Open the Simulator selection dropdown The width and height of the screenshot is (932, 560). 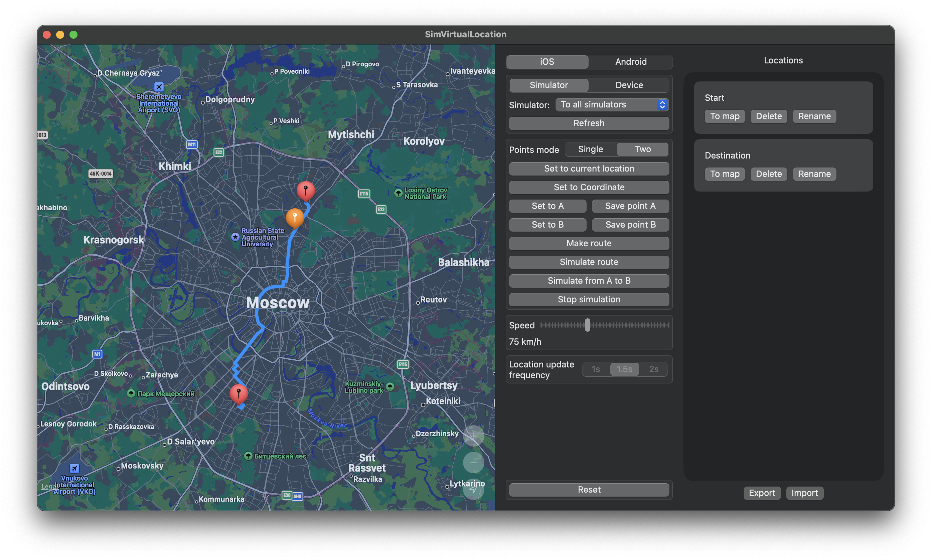click(x=611, y=104)
